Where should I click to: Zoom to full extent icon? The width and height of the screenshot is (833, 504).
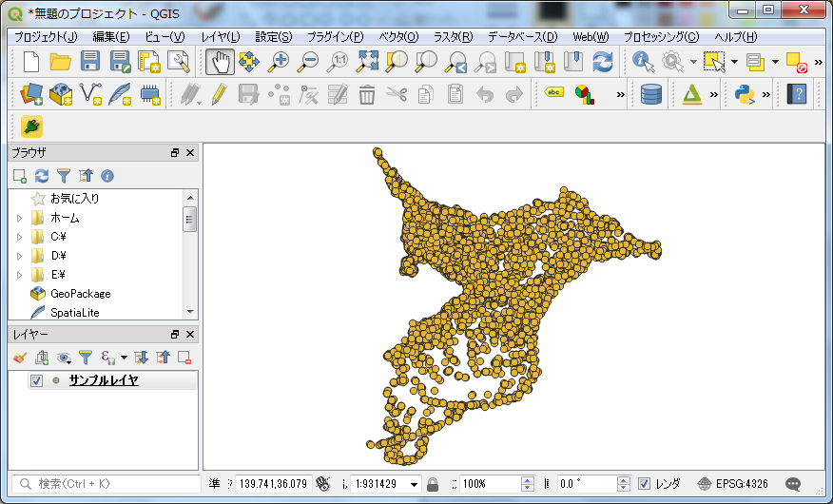point(366,62)
